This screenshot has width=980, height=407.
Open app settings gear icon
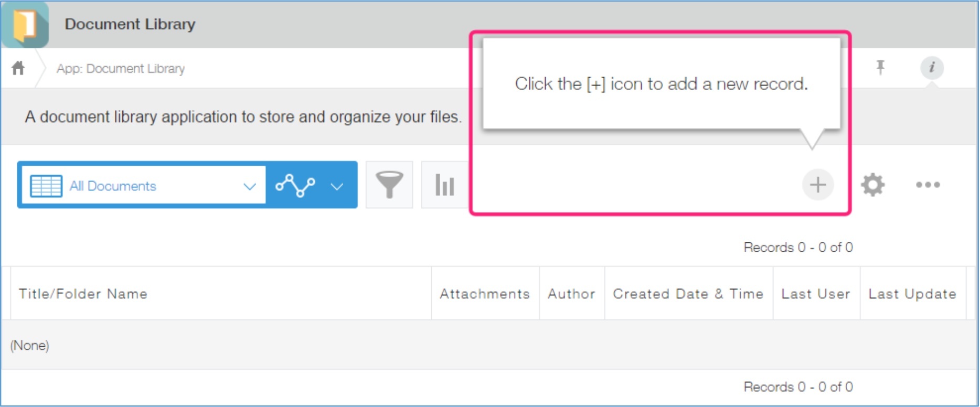coord(872,185)
